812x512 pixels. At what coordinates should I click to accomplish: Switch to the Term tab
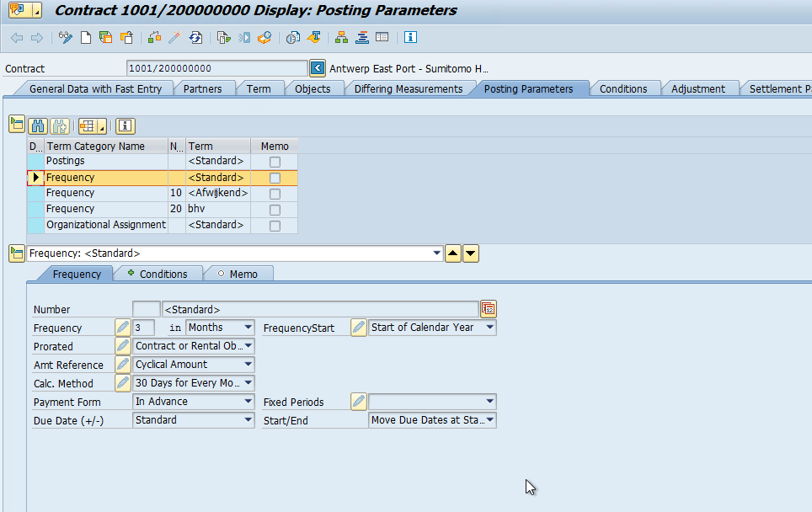pyautogui.click(x=259, y=88)
